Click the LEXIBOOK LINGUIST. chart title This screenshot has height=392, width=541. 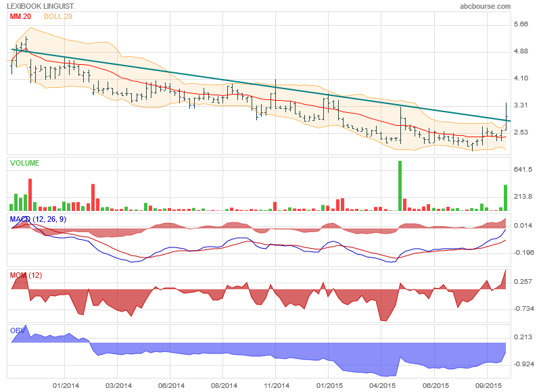tap(41, 6)
